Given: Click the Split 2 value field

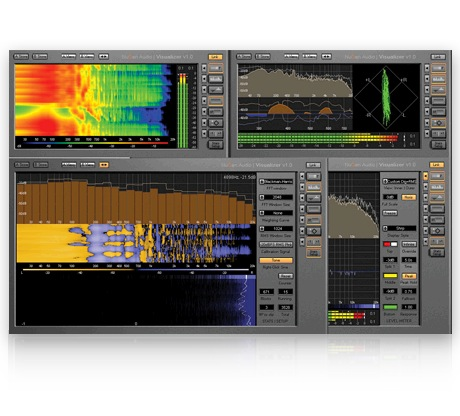Looking at the screenshot, I should 390,291.
